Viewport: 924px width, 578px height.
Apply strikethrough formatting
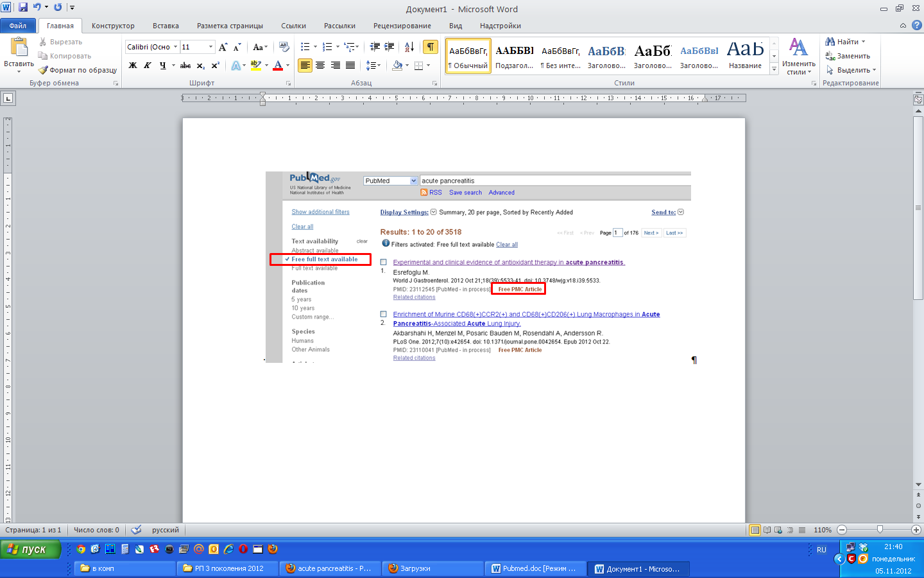[x=185, y=66]
